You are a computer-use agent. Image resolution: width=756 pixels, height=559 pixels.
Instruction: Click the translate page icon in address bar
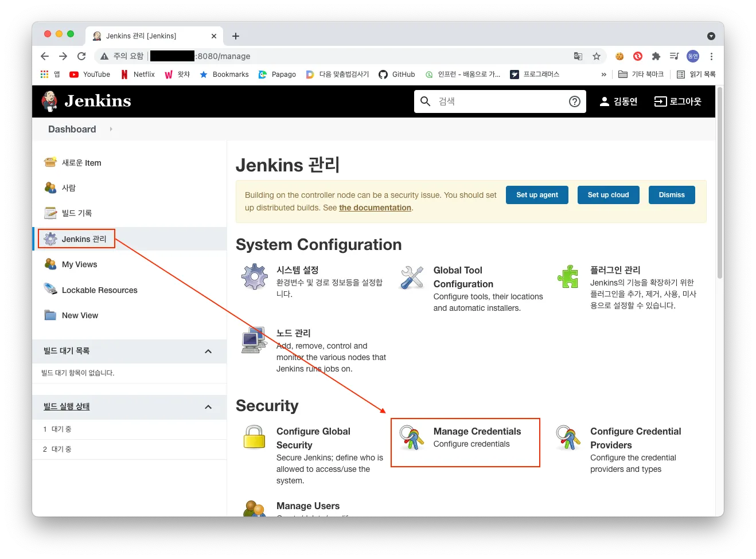tap(578, 56)
